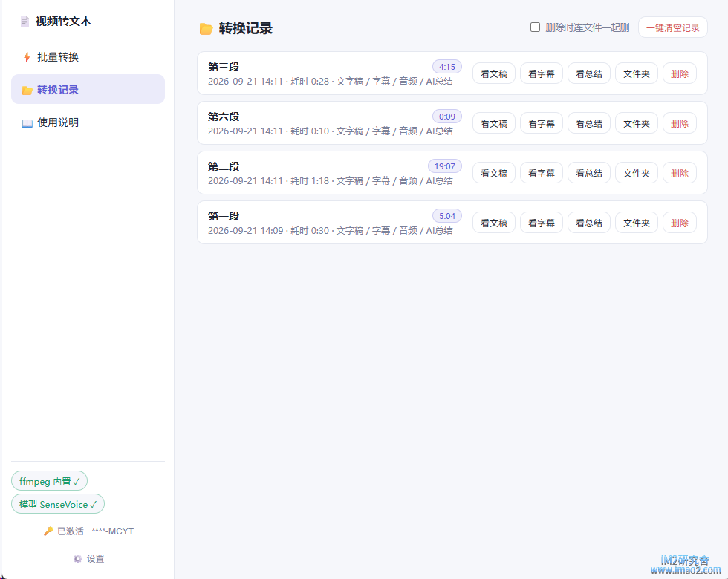
Task: Click the folder icon beside the 转换记录 heading
Action: (x=207, y=29)
